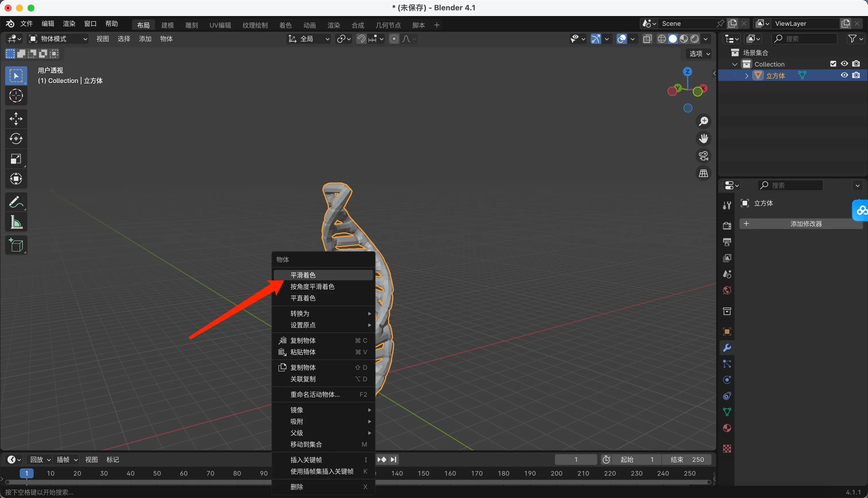Open the Material properties tab icon
The image size is (868, 498).
click(727, 428)
